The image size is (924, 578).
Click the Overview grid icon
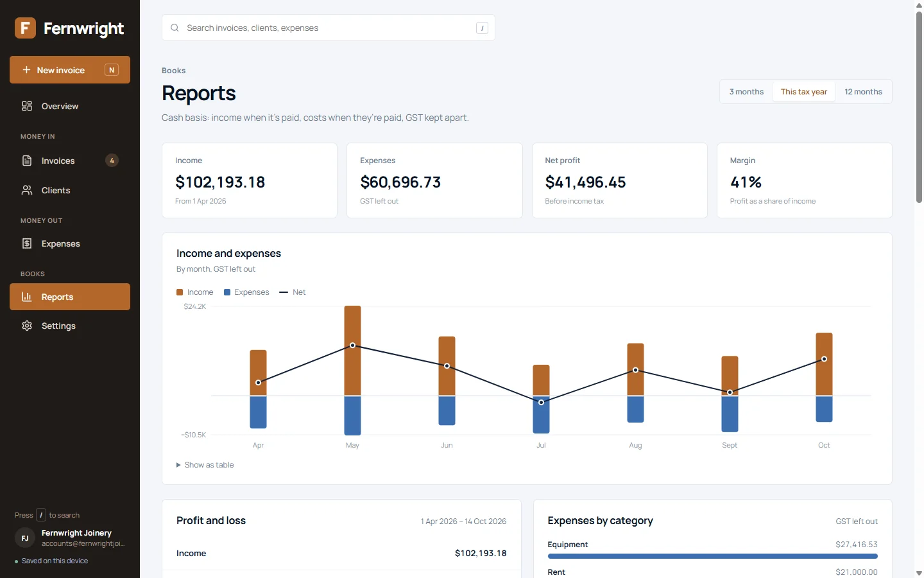27,106
